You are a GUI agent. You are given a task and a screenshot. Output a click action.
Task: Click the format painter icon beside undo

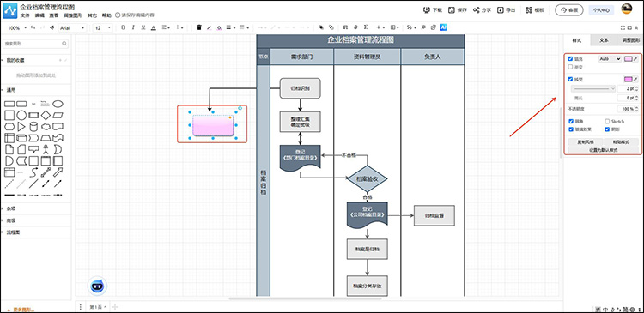52,27
